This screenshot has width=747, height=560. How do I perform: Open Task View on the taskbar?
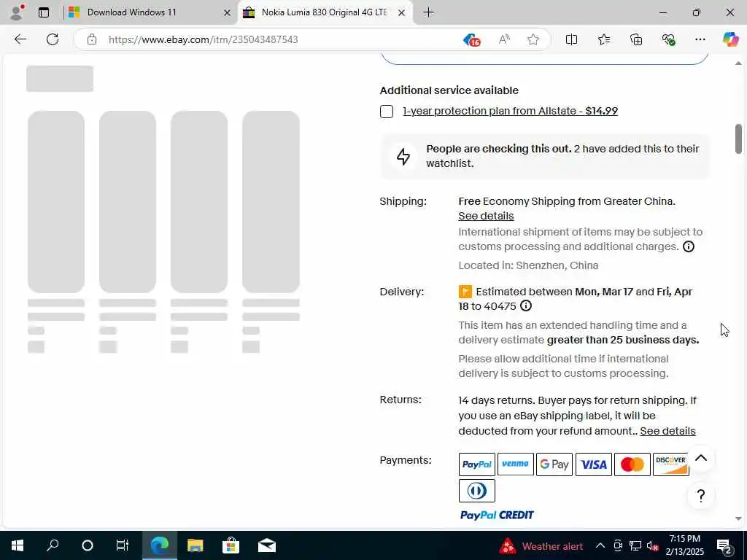click(x=123, y=545)
